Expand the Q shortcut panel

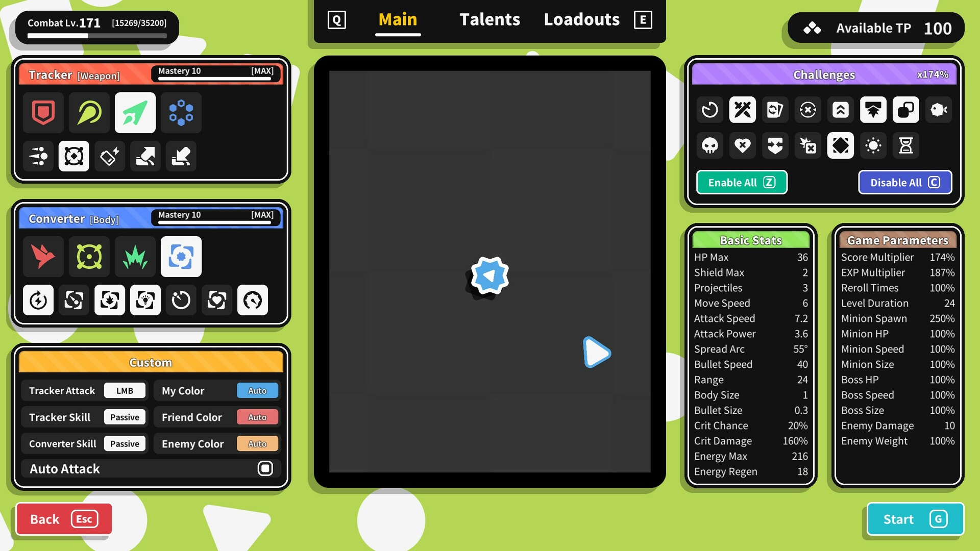(336, 18)
